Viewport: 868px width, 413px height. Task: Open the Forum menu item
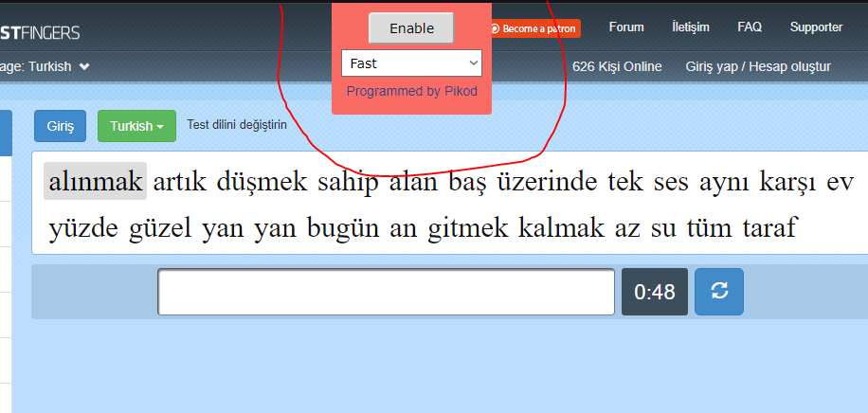(626, 27)
